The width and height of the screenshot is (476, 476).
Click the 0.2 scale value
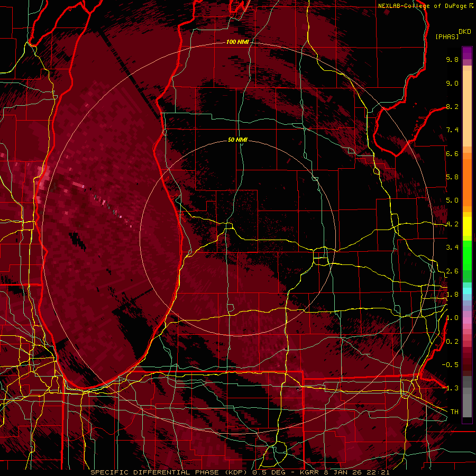[452, 342]
